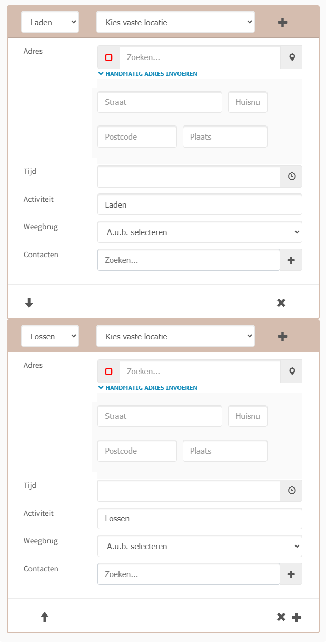
Task: Move Lossen stop up with arrow
Action: click(x=45, y=617)
